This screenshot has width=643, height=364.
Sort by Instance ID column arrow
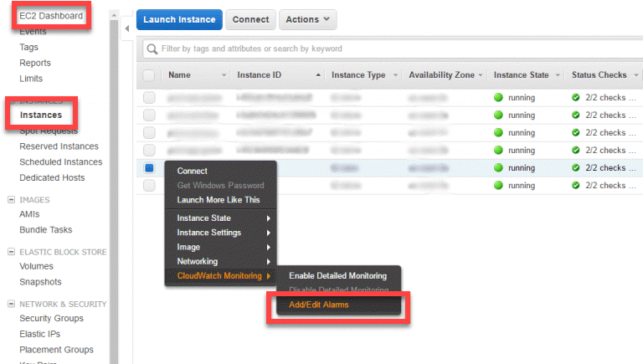(x=318, y=75)
